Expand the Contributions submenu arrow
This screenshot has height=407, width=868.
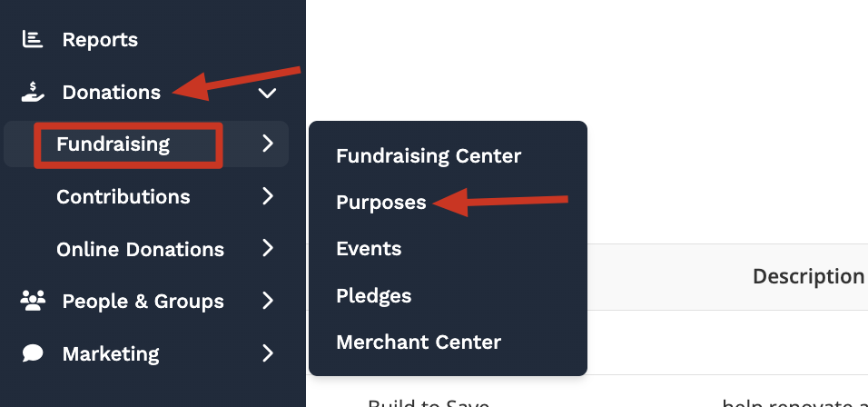[x=267, y=196]
